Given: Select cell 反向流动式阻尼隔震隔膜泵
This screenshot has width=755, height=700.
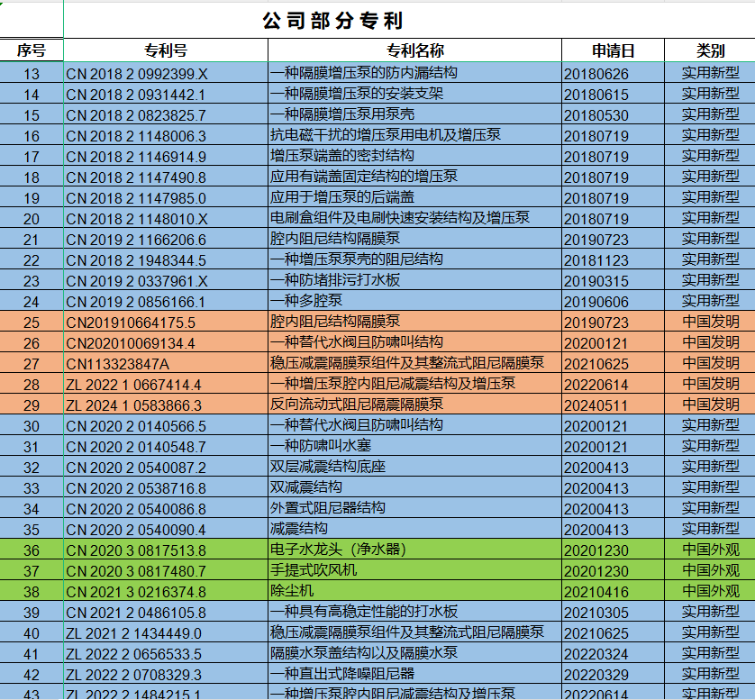Looking at the screenshot, I should pyautogui.click(x=414, y=405).
